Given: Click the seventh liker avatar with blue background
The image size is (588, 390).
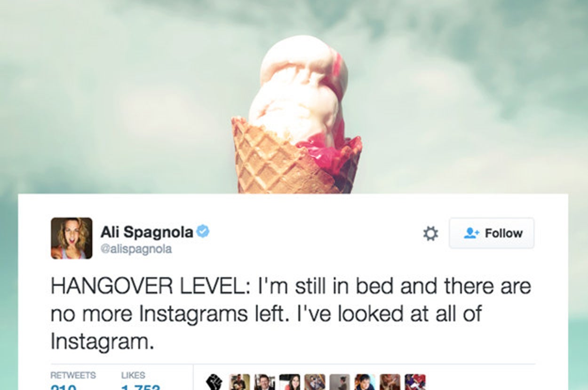Looking at the screenshot, I should (365, 382).
